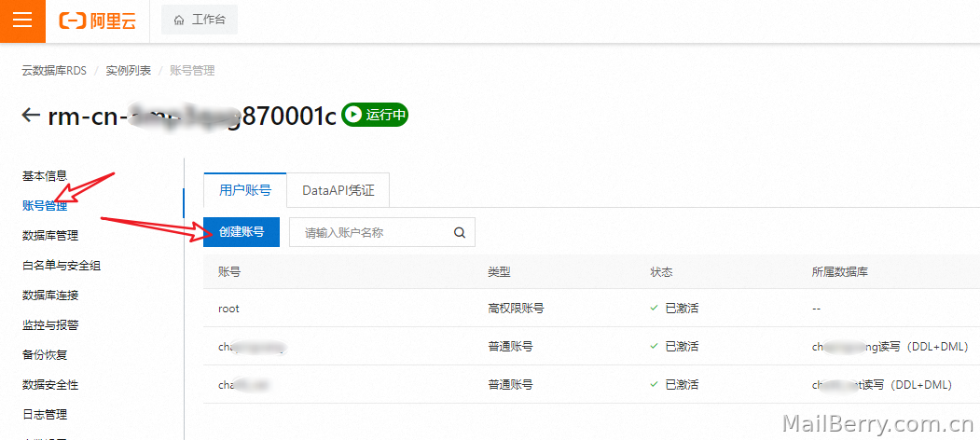Click the 账号 column header
The height and width of the screenshot is (440, 980).
pos(229,272)
